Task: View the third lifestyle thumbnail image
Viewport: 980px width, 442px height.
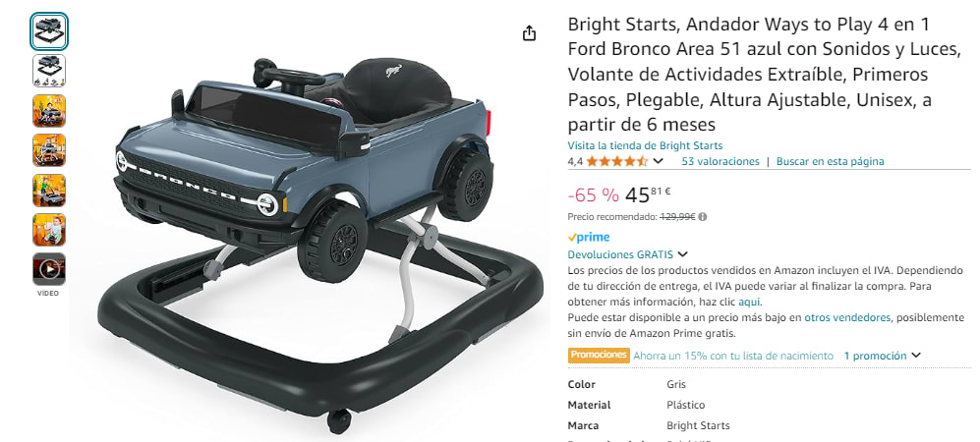Action: coord(49,110)
